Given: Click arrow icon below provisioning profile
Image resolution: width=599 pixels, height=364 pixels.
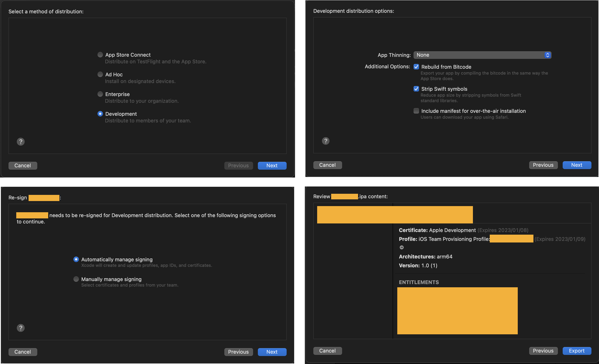Looking at the screenshot, I should coord(401,247).
